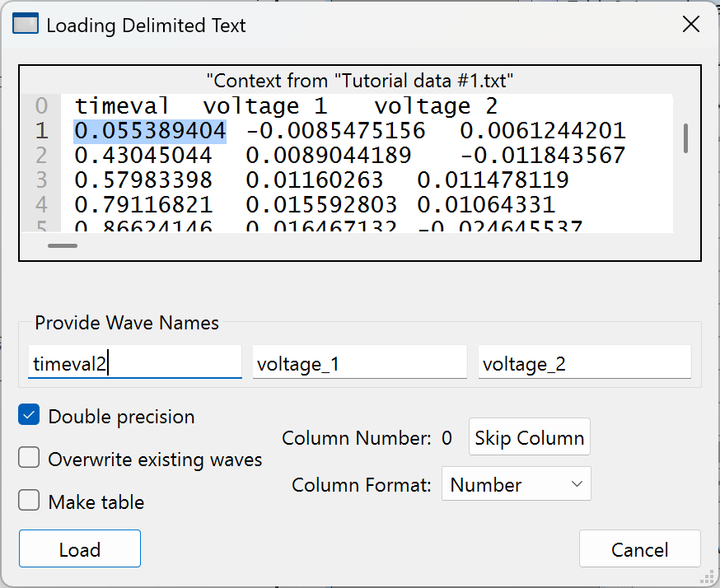720x588 pixels.
Task: Click line number 3 in the preview
Action: [41, 180]
